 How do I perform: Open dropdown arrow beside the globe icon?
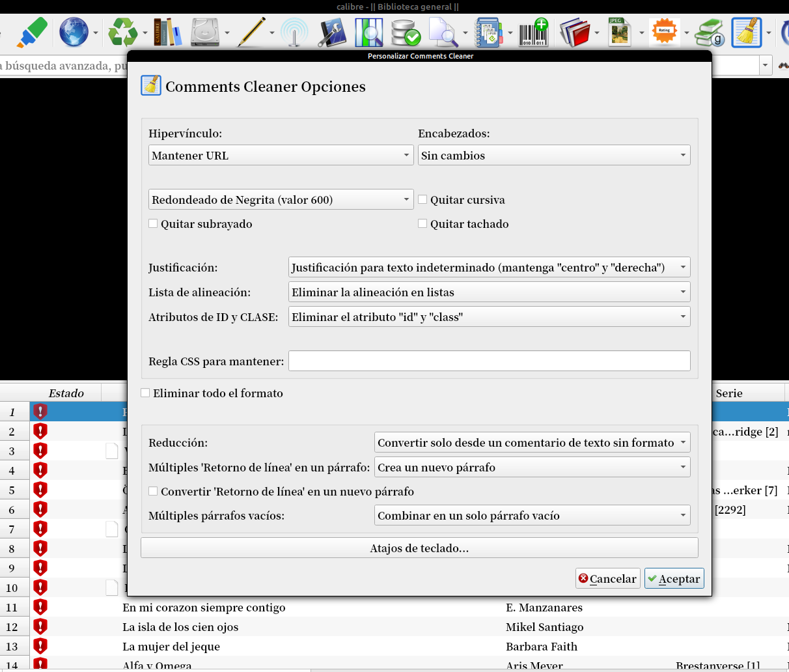(x=96, y=33)
